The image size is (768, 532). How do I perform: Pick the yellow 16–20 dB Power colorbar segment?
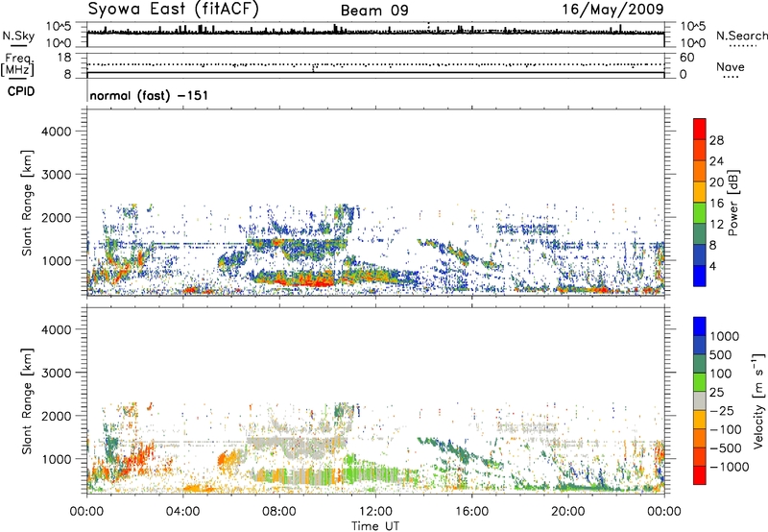pyautogui.click(x=700, y=191)
